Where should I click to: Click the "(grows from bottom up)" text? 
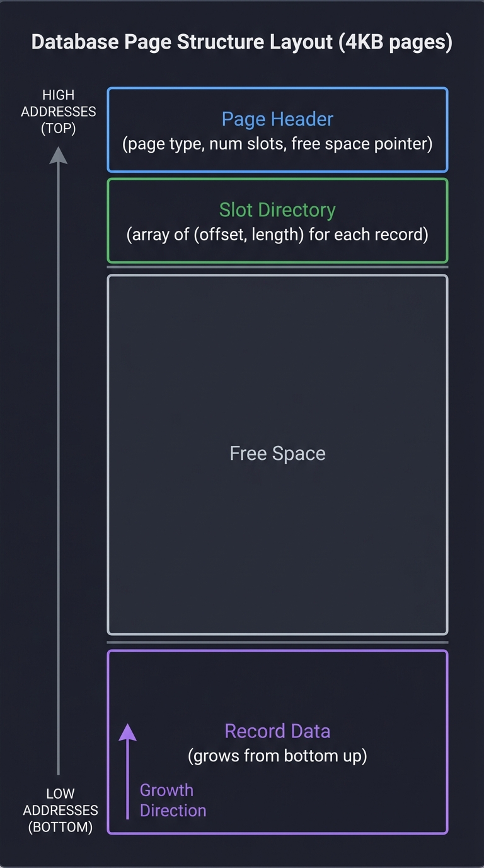point(277,756)
